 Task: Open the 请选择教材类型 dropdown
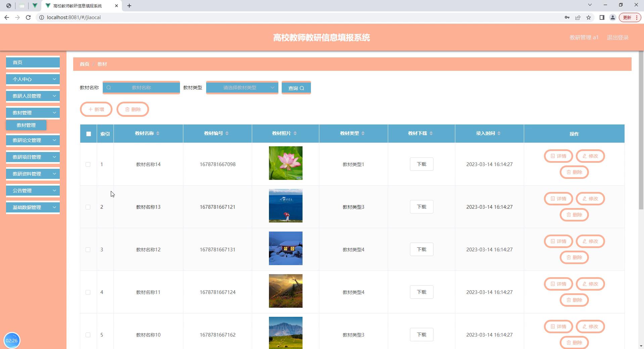(x=242, y=88)
